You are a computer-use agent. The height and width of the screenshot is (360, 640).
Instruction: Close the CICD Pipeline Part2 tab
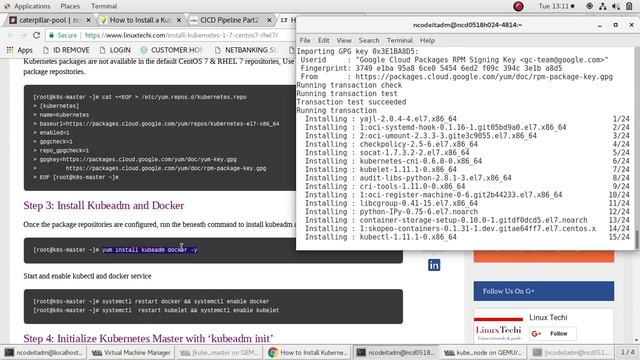(269, 20)
